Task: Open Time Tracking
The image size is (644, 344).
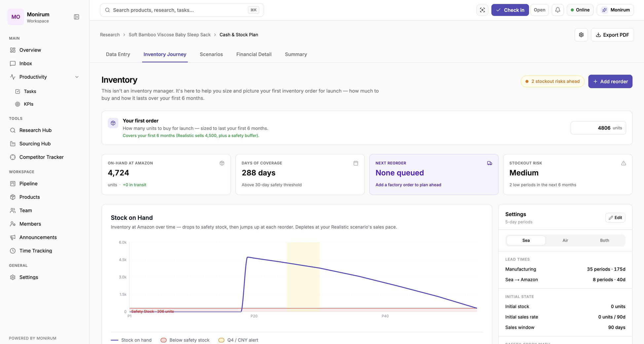Action: click(x=35, y=250)
